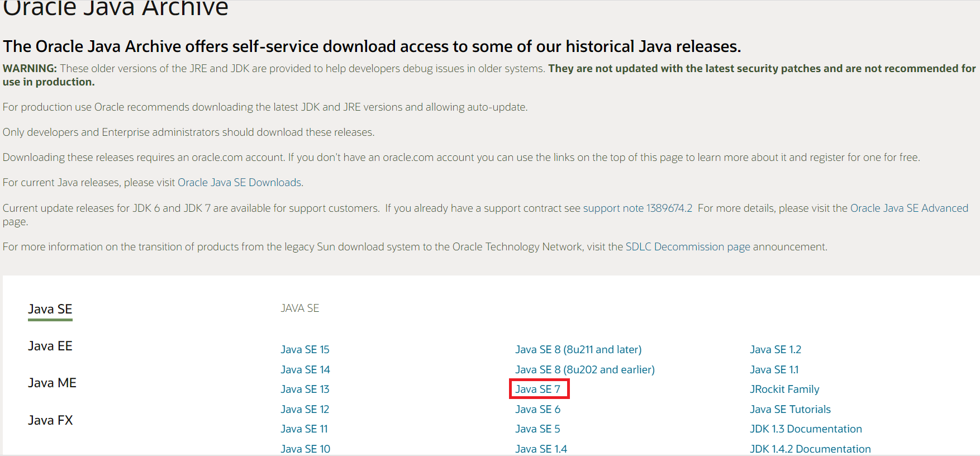The height and width of the screenshot is (456, 980).
Task: Click the Oracle Java Archive heading
Action: pos(116,8)
